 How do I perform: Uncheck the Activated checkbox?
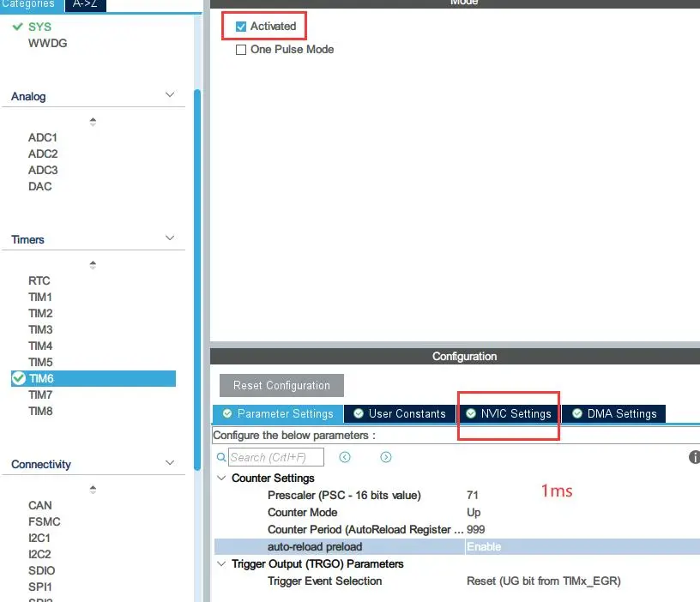point(241,27)
